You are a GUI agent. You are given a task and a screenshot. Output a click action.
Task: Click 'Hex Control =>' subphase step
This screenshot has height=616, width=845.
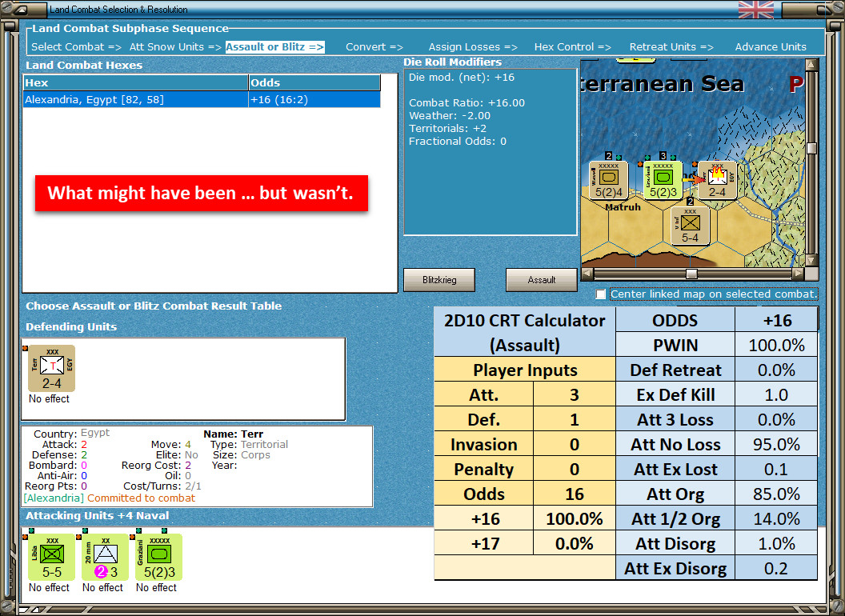tap(572, 47)
